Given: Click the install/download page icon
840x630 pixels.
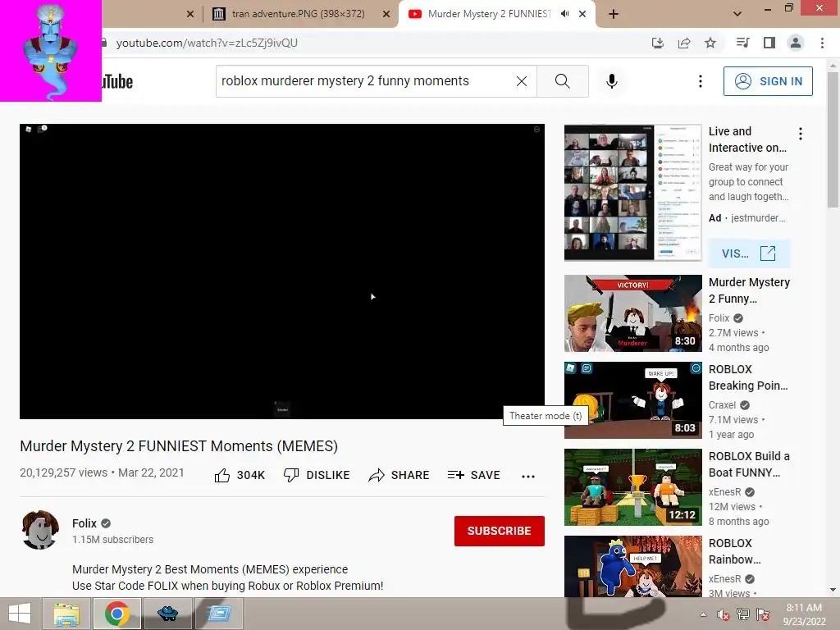Looking at the screenshot, I should click(657, 43).
